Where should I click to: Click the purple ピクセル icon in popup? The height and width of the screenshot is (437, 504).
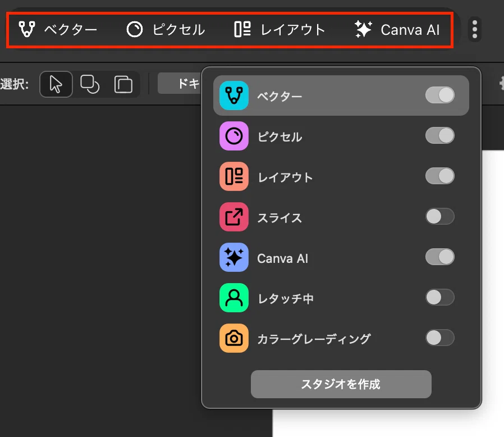coord(234,136)
